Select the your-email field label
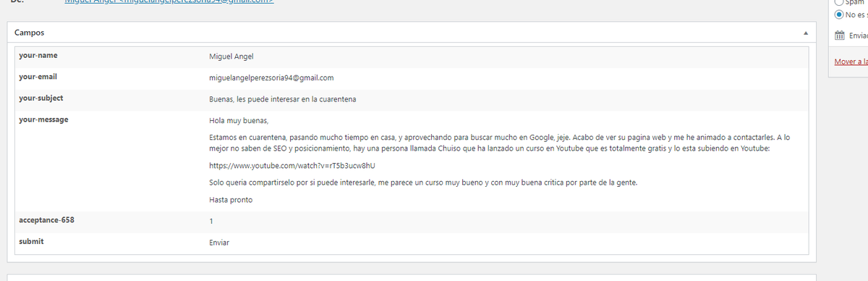The height and width of the screenshot is (281, 868). [38, 76]
